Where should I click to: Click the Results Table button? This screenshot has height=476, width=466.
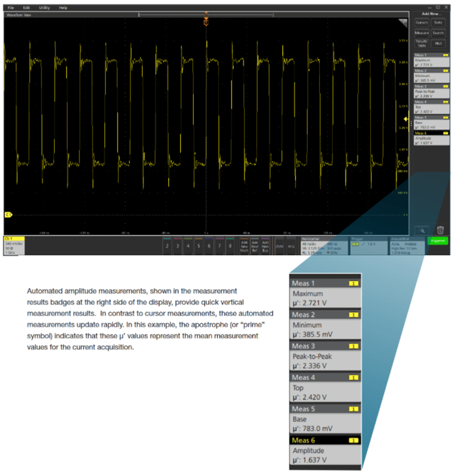[x=421, y=43]
